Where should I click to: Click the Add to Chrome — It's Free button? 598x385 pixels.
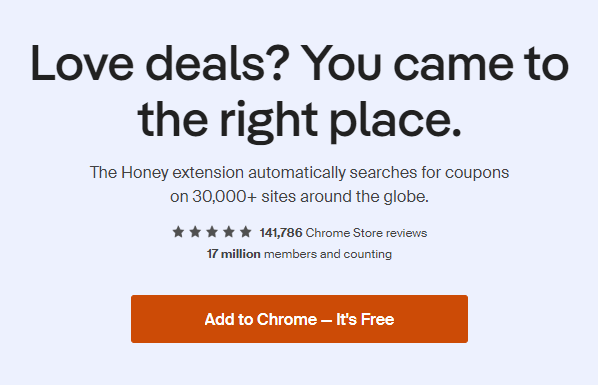click(299, 319)
